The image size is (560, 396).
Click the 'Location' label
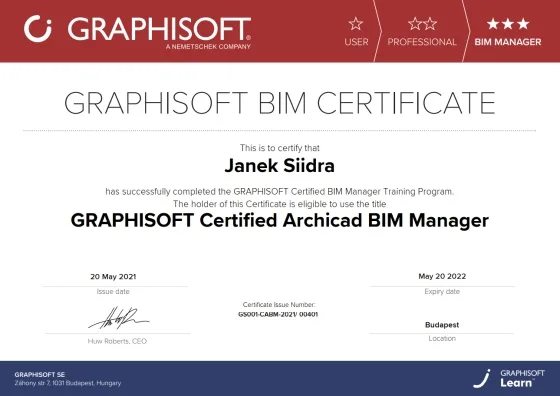point(442,339)
